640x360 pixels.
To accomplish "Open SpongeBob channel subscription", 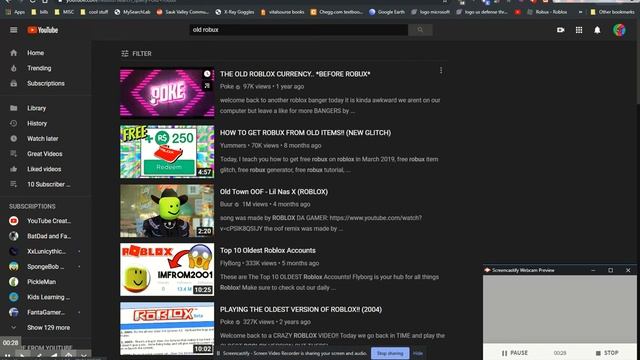I will pyautogui.click(x=45, y=267).
